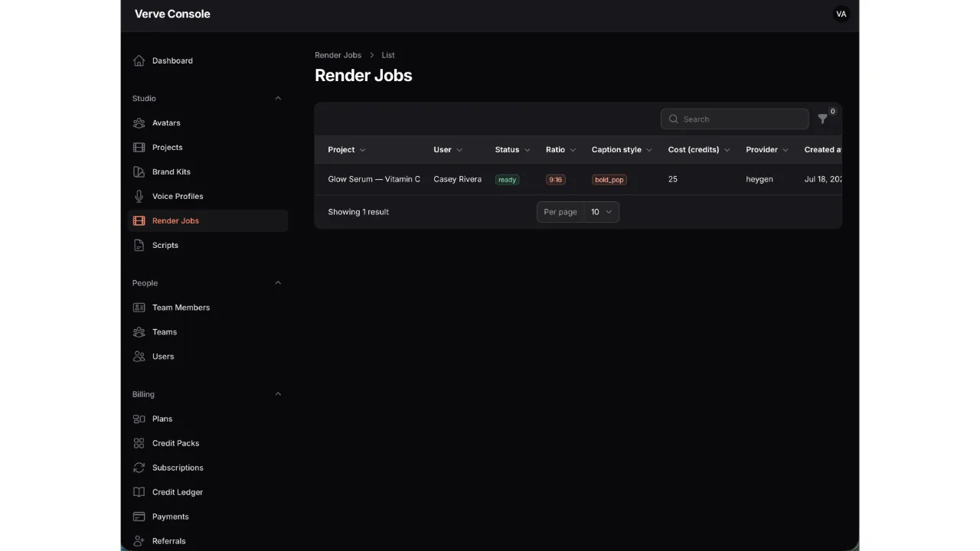The height and width of the screenshot is (551, 980).
Task: Open the table filter funnel
Action: click(x=823, y=119)
